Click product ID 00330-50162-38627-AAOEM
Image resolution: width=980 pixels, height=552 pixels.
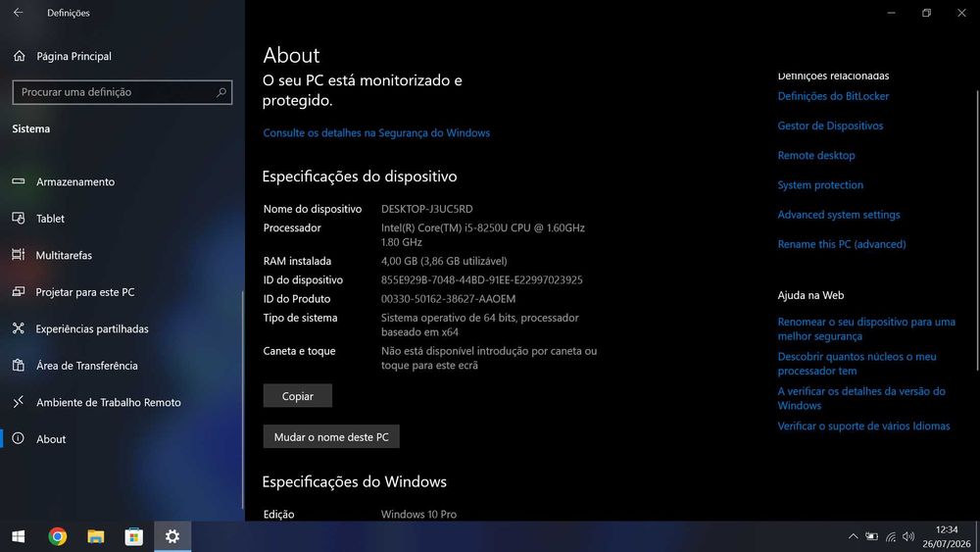coord(448,299)
